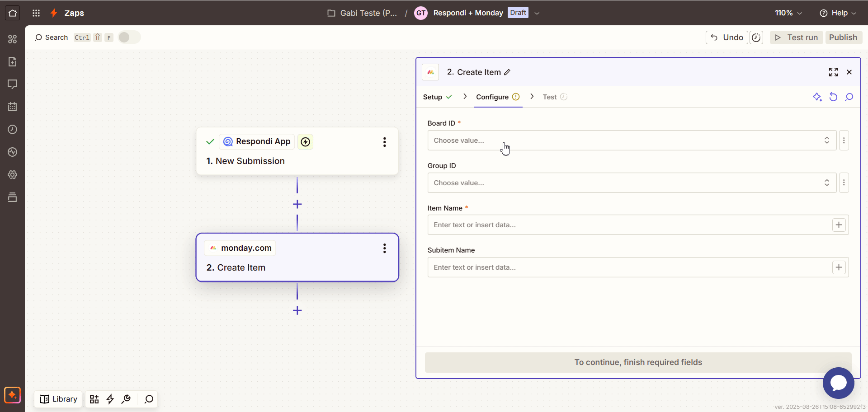868x412 pixels.
Task: Close the Create Item panel
Action: pyautogui.click(x=849, y=72)
